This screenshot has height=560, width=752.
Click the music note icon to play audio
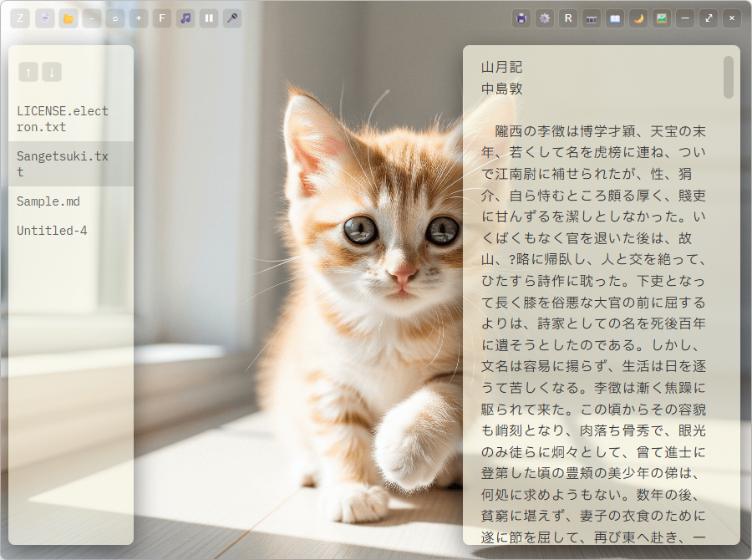(x=185, y=18)
